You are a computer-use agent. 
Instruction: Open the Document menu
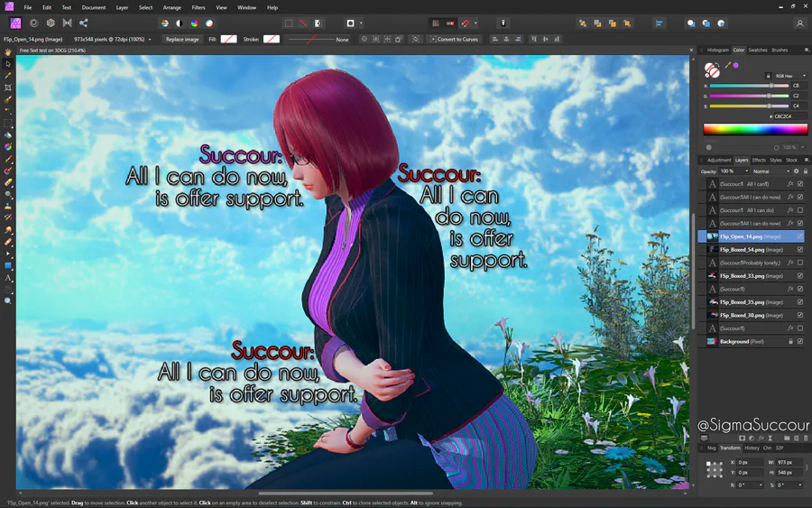tap(94, 7)
